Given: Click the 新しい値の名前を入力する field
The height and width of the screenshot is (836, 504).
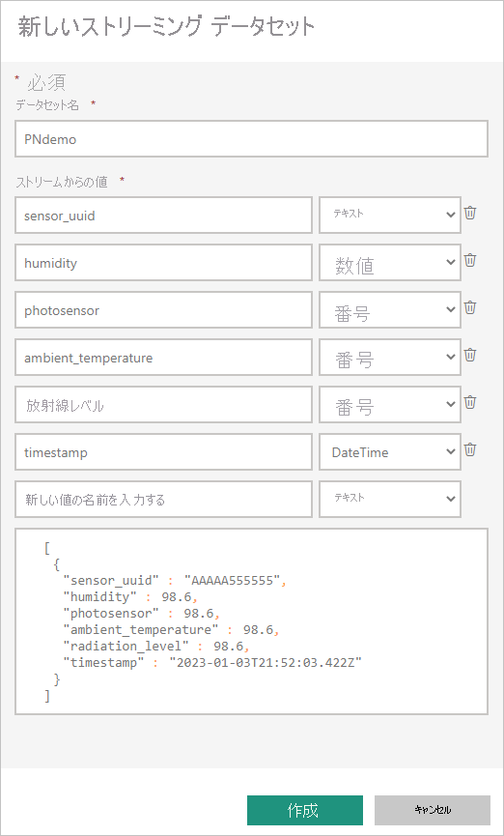Looking at the screenshot, I should click(163, 499).
